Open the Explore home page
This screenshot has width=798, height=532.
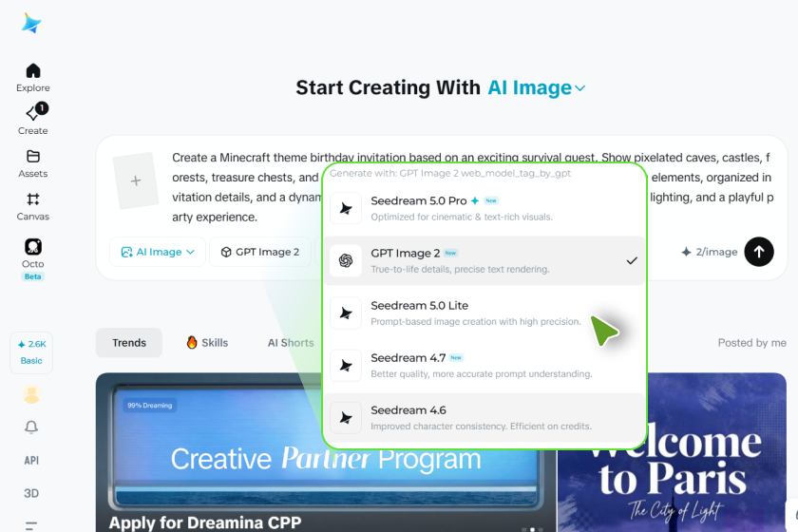point(33,77)
